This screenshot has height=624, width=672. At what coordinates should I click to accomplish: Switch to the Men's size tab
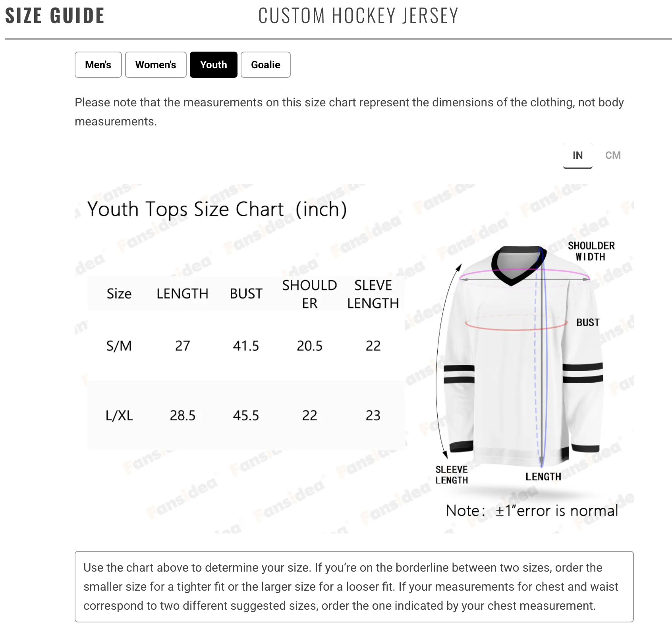click(x=98, y=65)
